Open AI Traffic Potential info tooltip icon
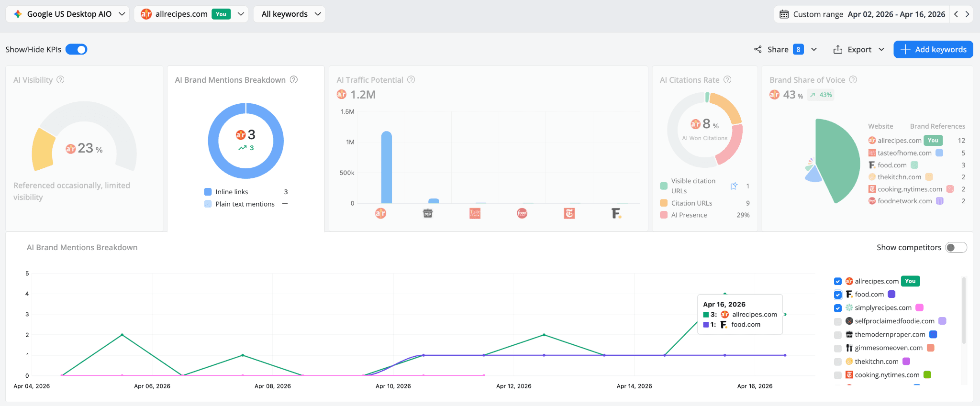 pyautogui.click(x=411, y=80)
